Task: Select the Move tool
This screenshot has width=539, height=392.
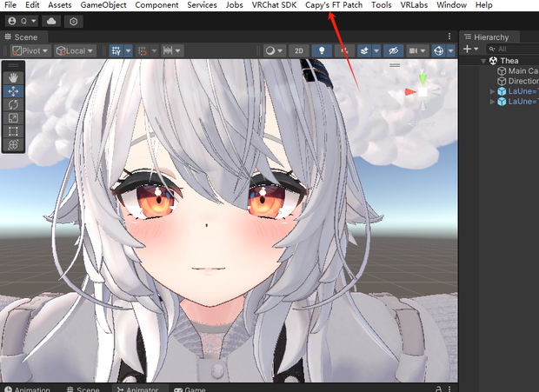Action: pyautogui.click(x=13, y=91)
